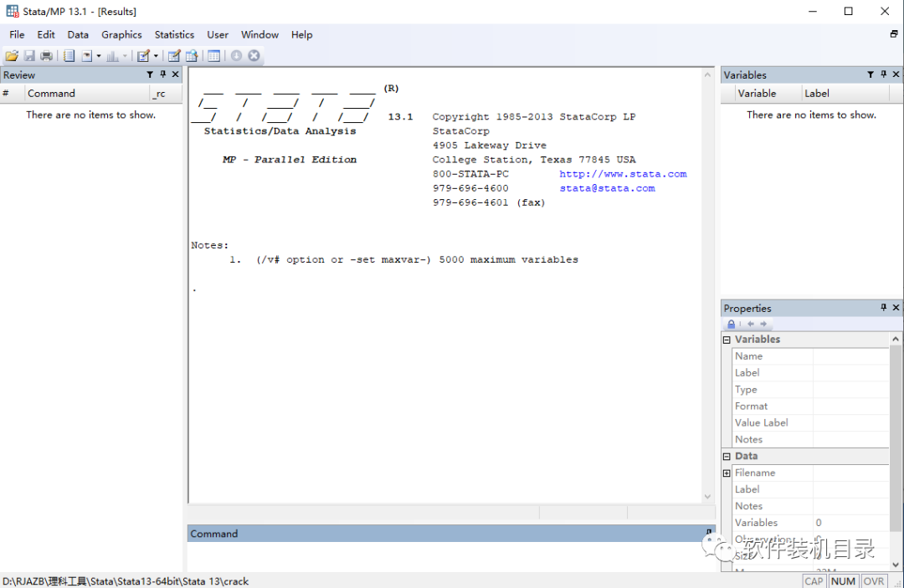This screenshot has height=588, width=904.
Task: Click the Save floppy disk icon
Action: (29, 56)
